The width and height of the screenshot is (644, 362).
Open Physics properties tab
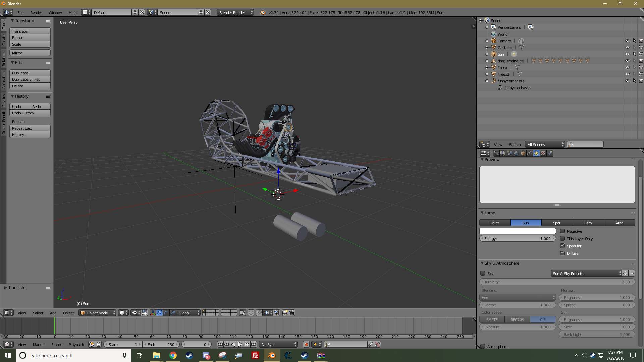coord(550,153)
